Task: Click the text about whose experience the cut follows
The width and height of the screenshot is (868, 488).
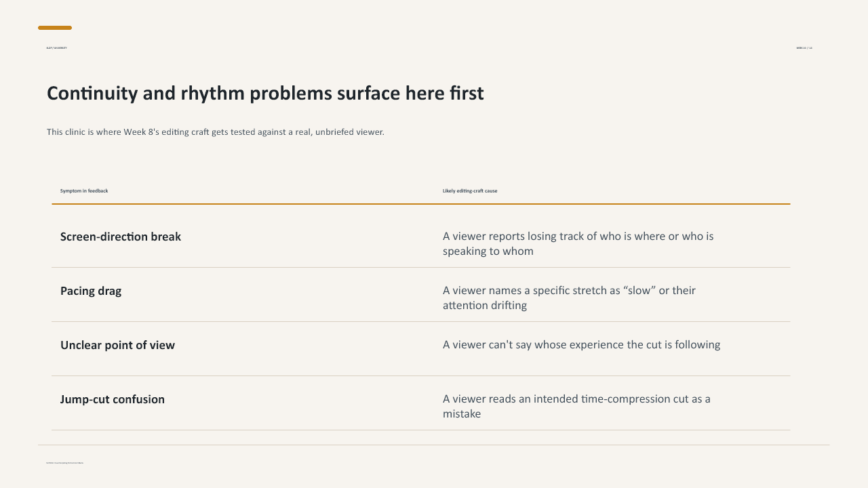Action: [581, 344]
